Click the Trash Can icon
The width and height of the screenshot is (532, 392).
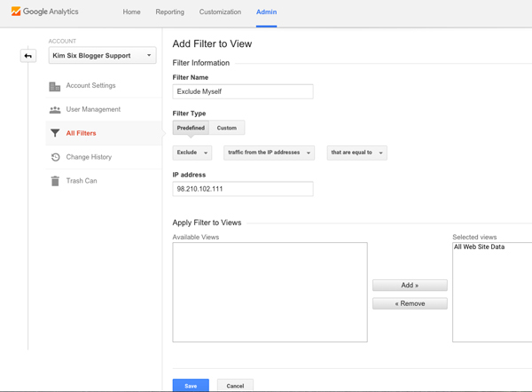click(x=55, y=181)
